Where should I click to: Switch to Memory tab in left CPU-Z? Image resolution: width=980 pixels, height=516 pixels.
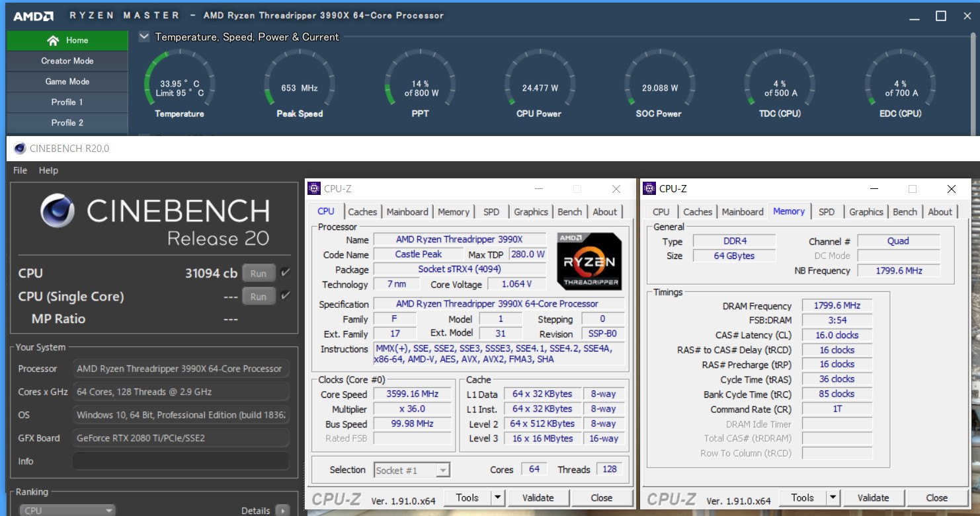point(454,212)
